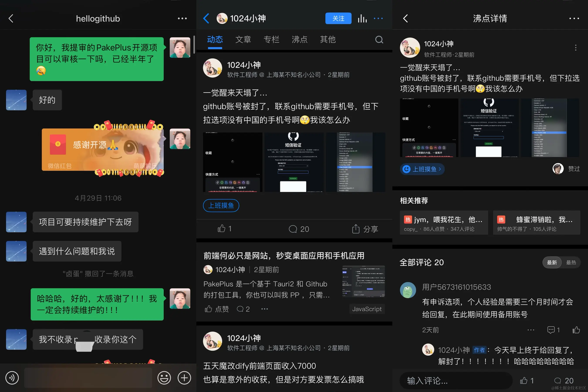
Task: Tap the blue back arrow on profile
Action: point(206,19)
